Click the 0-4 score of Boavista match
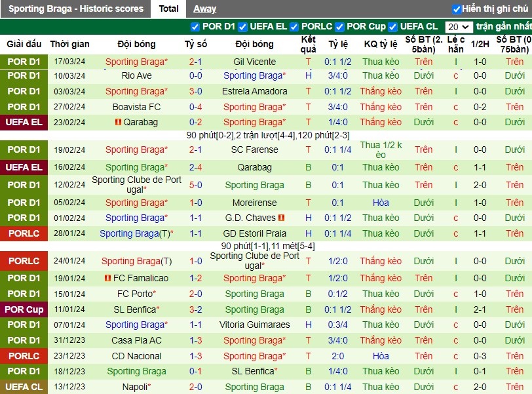This screenshot has height=394, width=532. tap(195, 107)
